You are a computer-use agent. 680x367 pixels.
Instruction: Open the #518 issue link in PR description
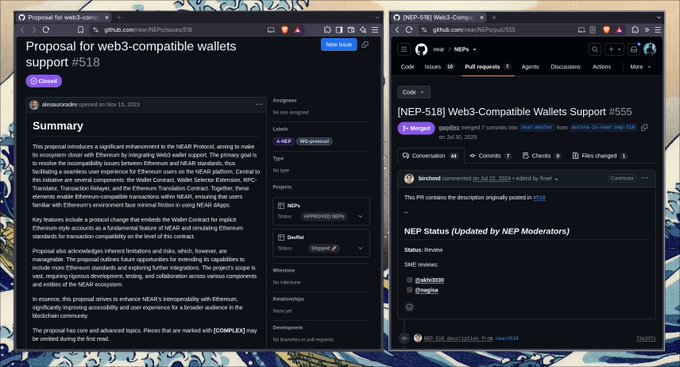point(539,197)
